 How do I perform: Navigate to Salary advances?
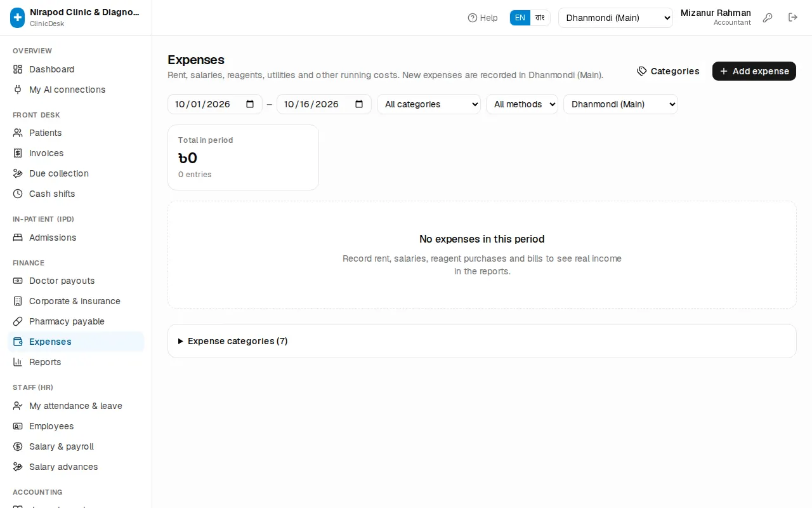[76, 467]
